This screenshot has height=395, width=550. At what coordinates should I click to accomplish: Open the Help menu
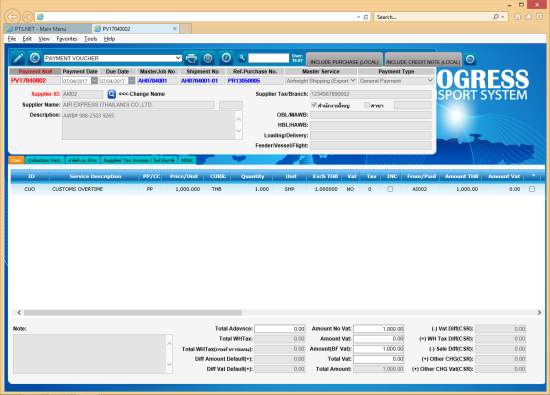pyautogui.click(x=109, y=39)
